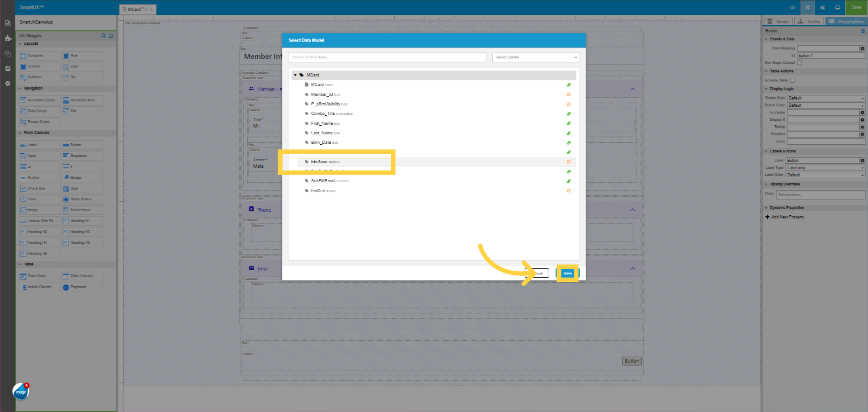The image size is (868, 412).
Task: Click the device preview monitor icon
Action: pos(838,7)
